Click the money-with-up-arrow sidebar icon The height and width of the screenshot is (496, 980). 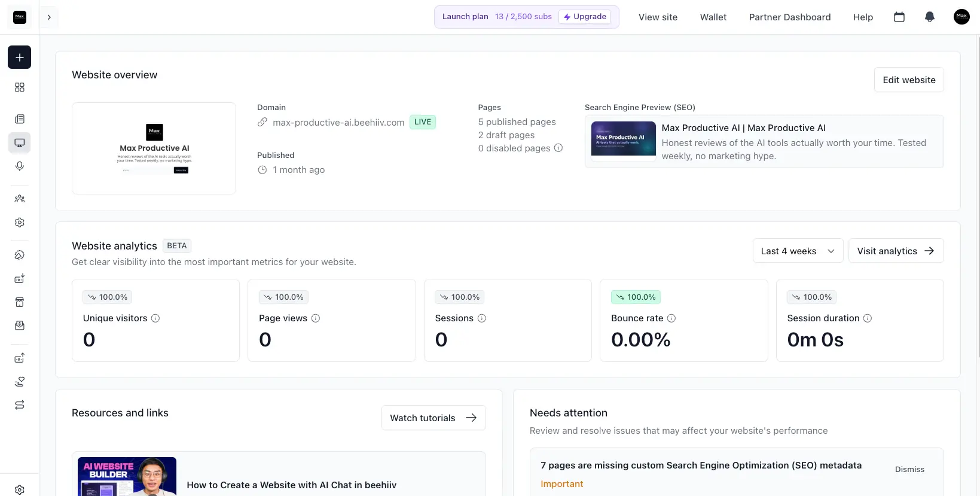tap(19, 358)
